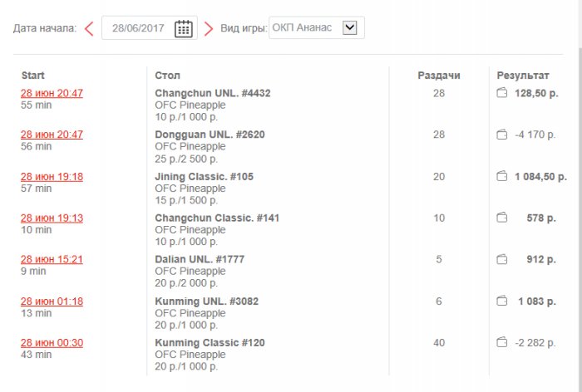Click result value 1 084,50 р.
Screen dimensions: 582x392
[540, 177]
